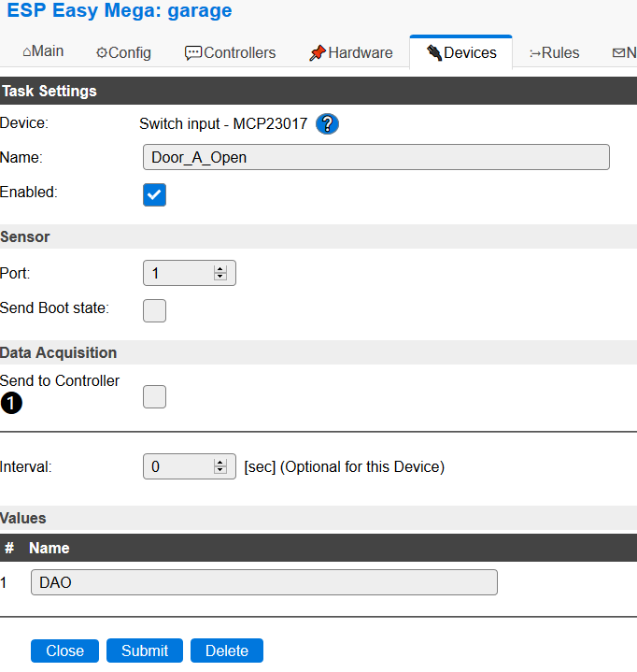The width and height of the screenshot is (637, 672).
Task: Increase the Port number with up arrow
Action: tap(220, 269)
